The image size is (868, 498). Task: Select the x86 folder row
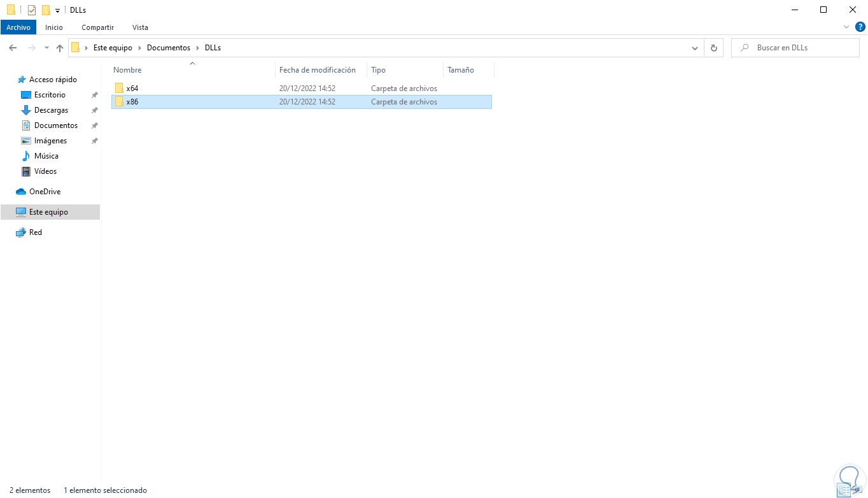[302, 102]
